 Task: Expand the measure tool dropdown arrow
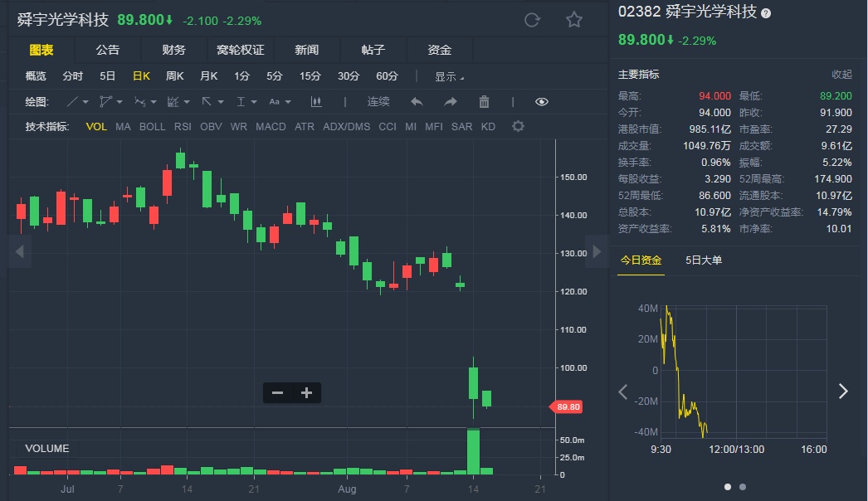(x=254, y=102)
